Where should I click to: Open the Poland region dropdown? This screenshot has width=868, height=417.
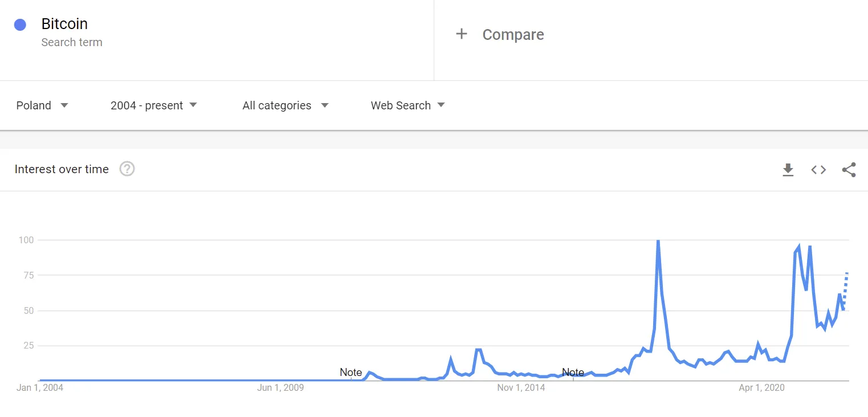(x=42, y=105)
